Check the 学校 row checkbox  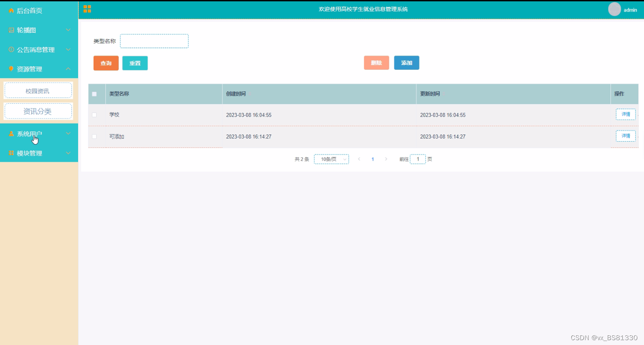tap(94, 115)
